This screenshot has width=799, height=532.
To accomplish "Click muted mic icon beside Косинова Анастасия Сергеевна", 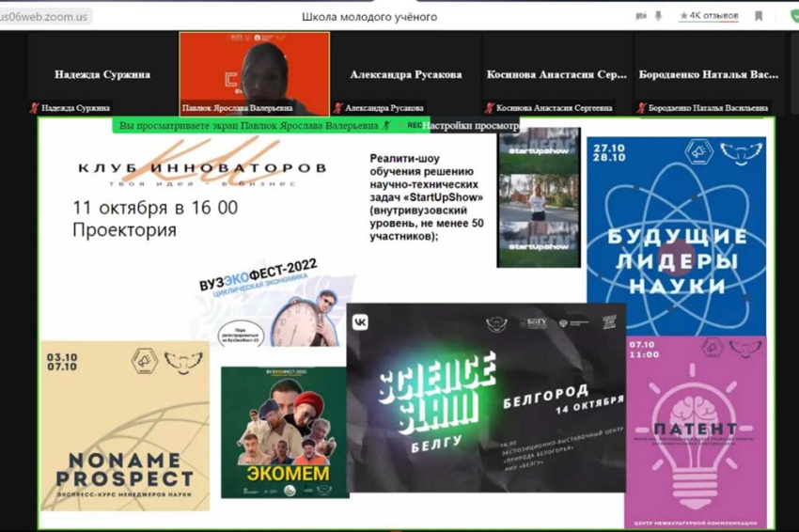I will 489,108.
